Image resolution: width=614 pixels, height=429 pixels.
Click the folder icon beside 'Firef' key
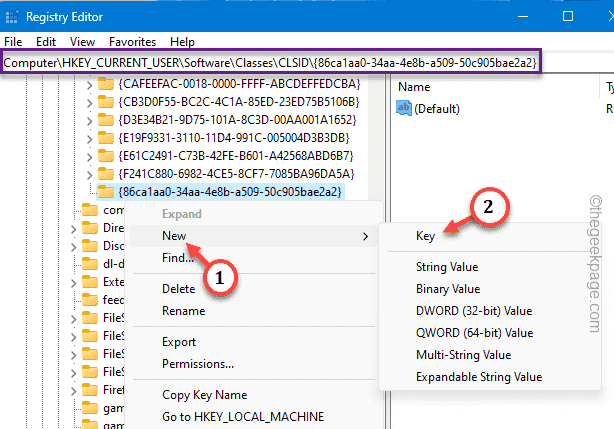point(90,390)
